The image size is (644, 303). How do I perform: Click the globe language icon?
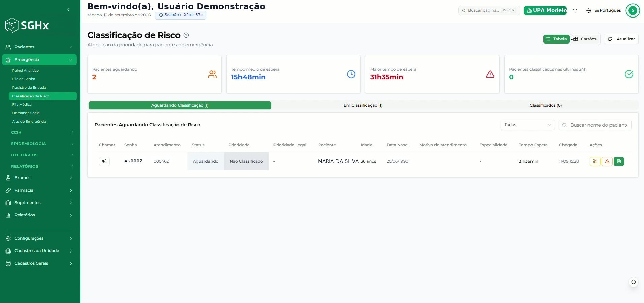point(589,11)
